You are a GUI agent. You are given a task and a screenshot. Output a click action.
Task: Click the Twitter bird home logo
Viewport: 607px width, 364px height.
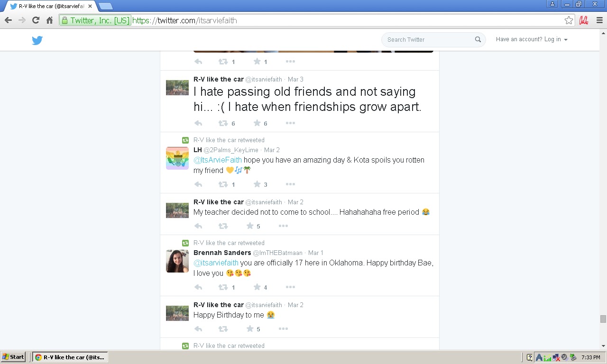click(x=37, y=40)
